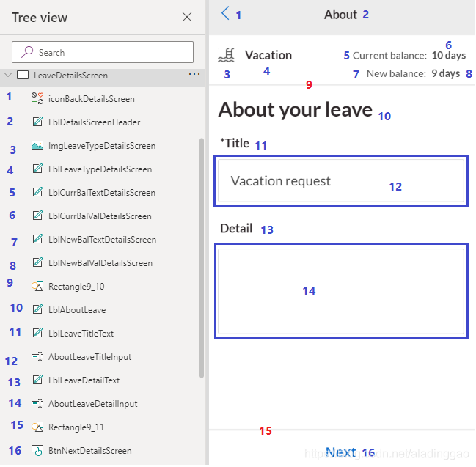
Task: Select Rectangle9_11 in the tree
Action: pos(76,427)
